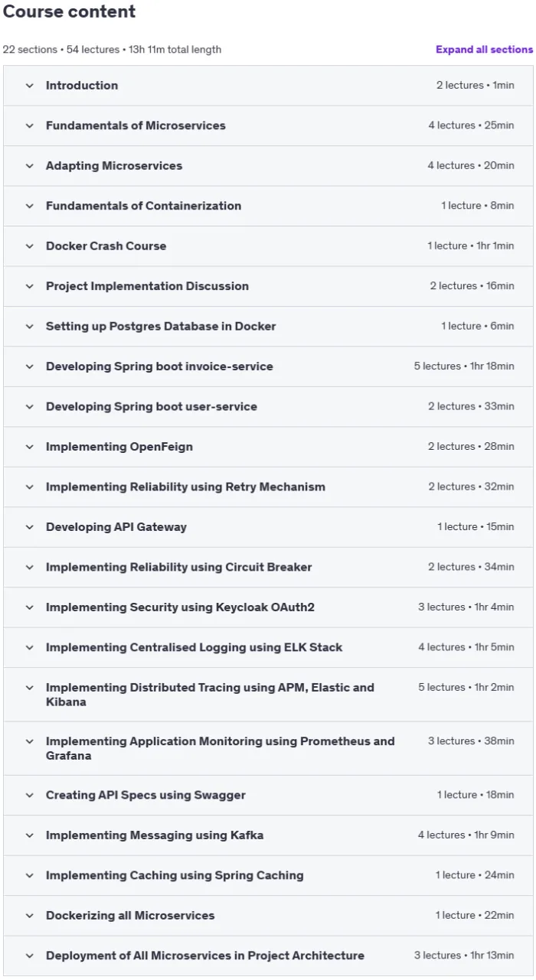This screenshot has height=980, width=536.
Task: Select Implementing Security using Keycloak OAuth2 title
Action: [180, 607]
